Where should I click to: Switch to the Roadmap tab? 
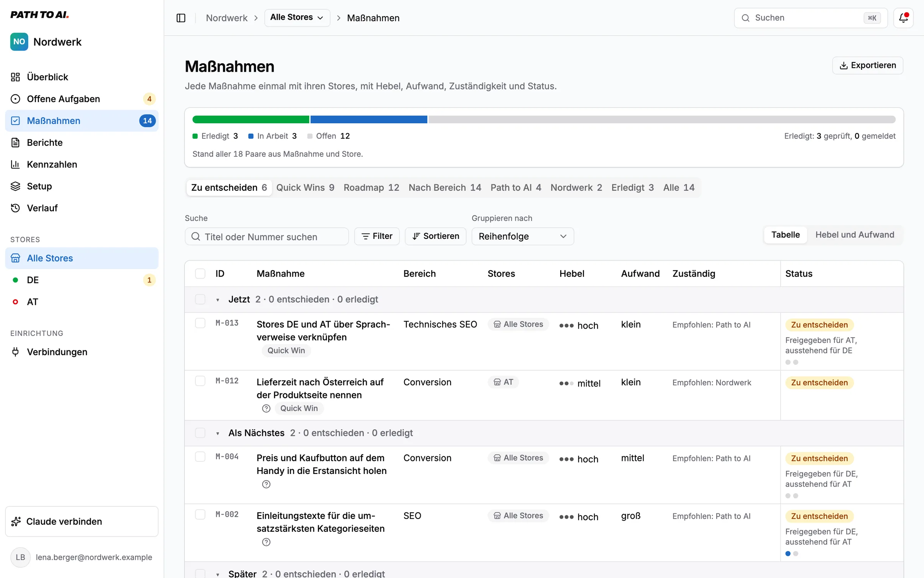[x=371, y=188]
